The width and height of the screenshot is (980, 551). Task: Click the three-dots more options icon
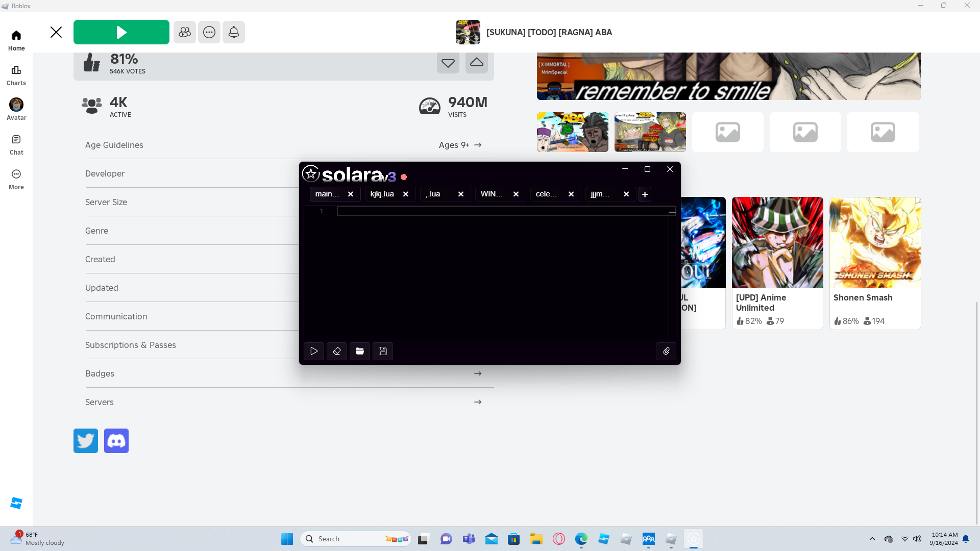tap(209, 32)
